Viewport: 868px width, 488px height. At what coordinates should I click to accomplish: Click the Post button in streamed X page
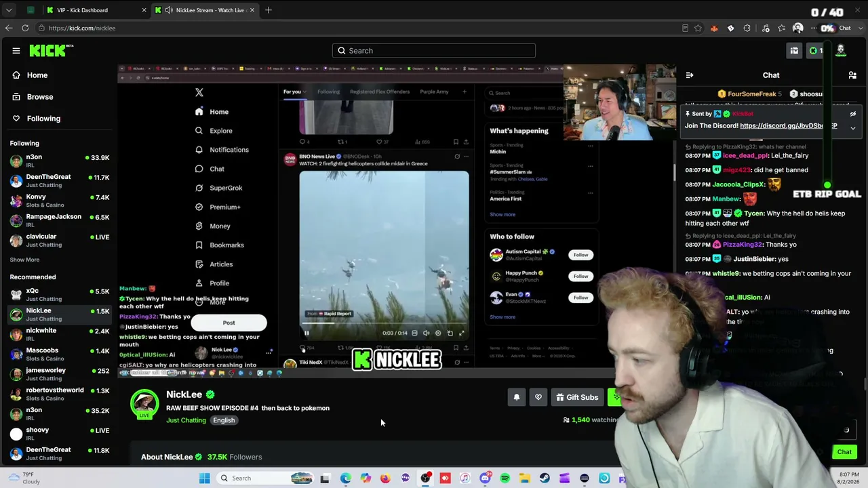pos(229,323)
